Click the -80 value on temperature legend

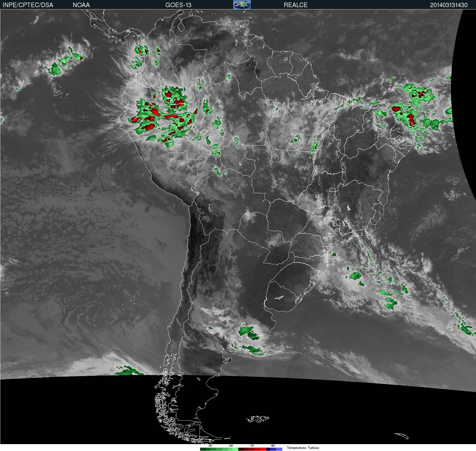pos(272,446)
